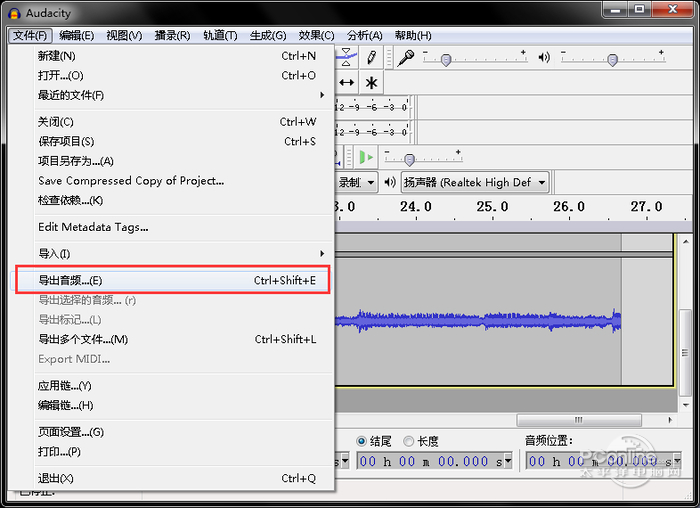Click the lower playback level meter
The image size is (700, 508).
click(x=372, y=132)
